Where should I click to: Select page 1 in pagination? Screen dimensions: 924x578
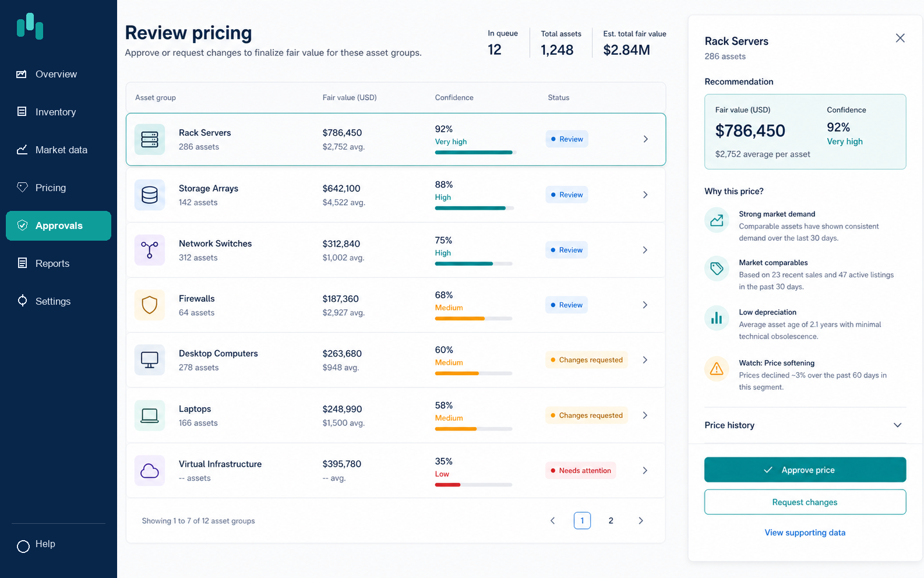click(582, 520)
